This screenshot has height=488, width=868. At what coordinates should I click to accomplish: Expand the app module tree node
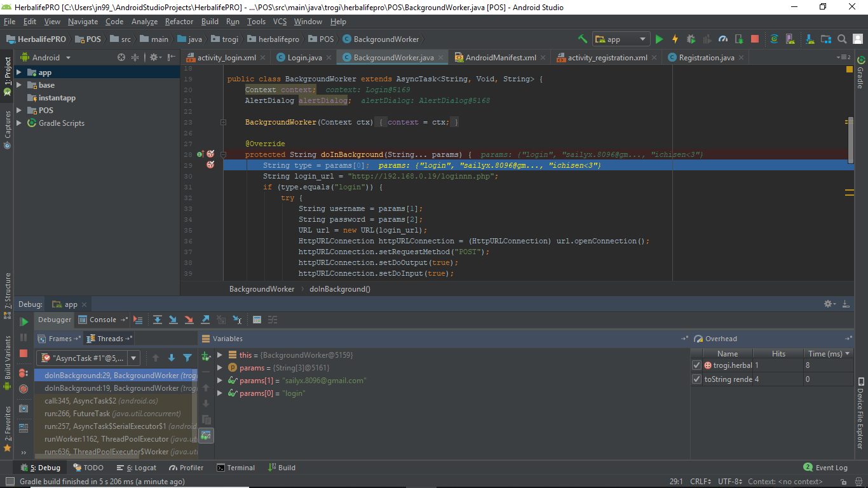[19, 72]
